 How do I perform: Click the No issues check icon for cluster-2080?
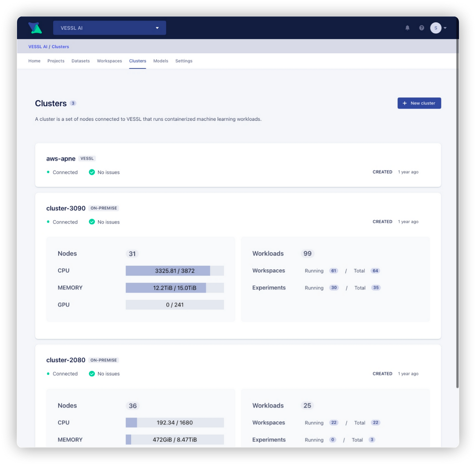tap(92, 373)
